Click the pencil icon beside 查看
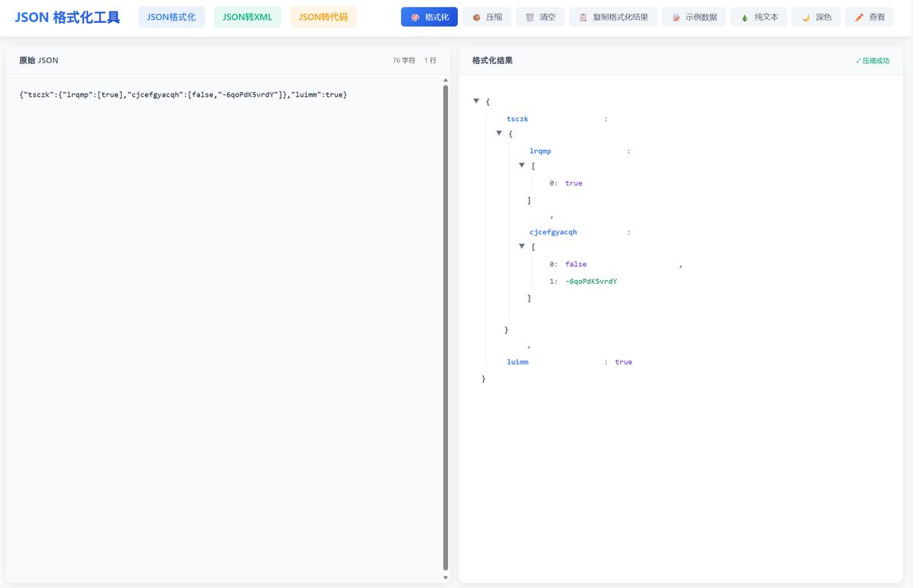The width and height of the screenshot is (913, 588). tap(859, 17)
